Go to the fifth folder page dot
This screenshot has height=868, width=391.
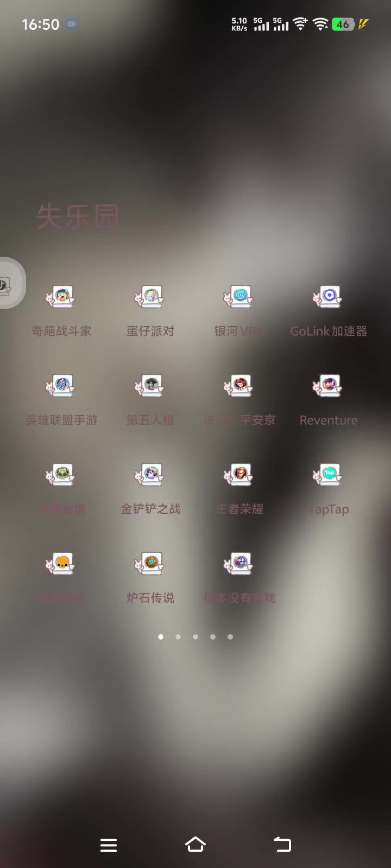(x=230, y=637)
